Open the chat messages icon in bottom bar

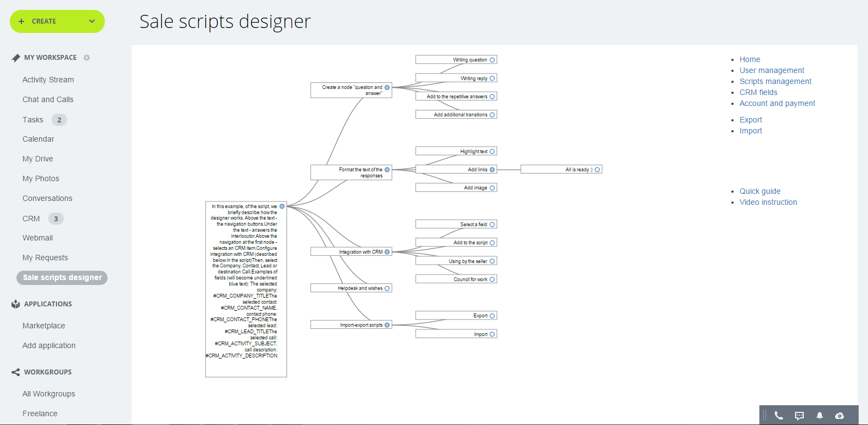[799, 416]
